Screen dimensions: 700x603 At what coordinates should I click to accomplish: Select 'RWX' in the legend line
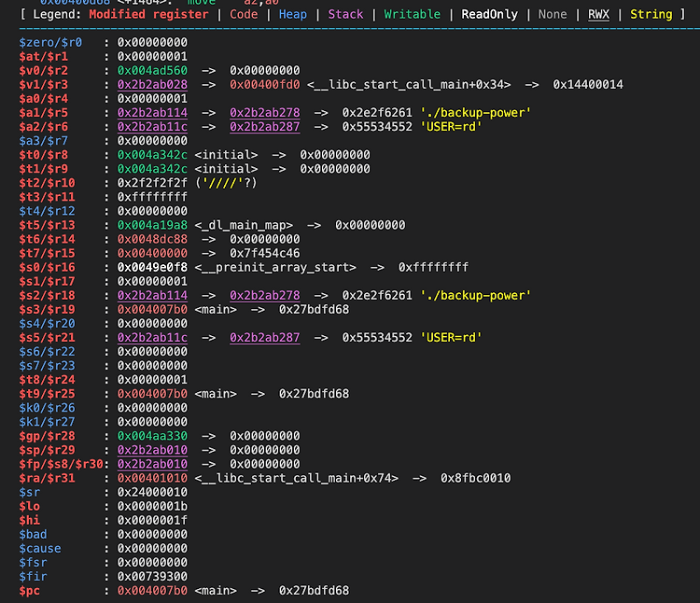click(x=598, y=14)
